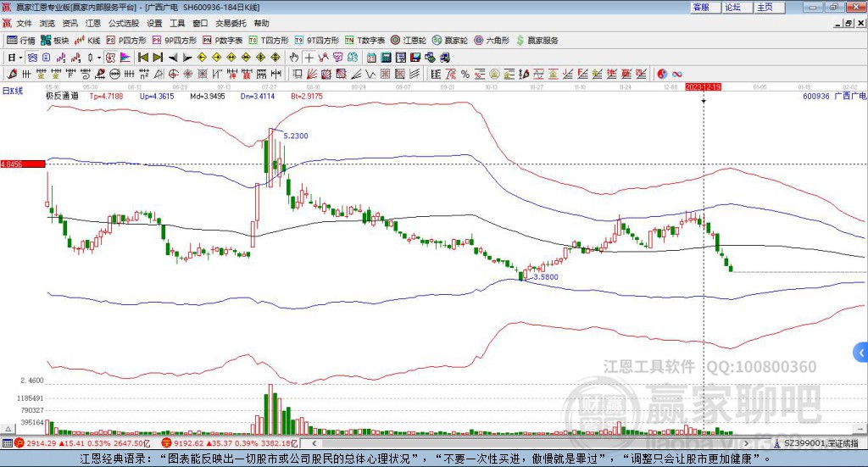The width and height of the screenshot is (868, 467).
Task: Click the 论坛 forum button
Action: point(737,7)
